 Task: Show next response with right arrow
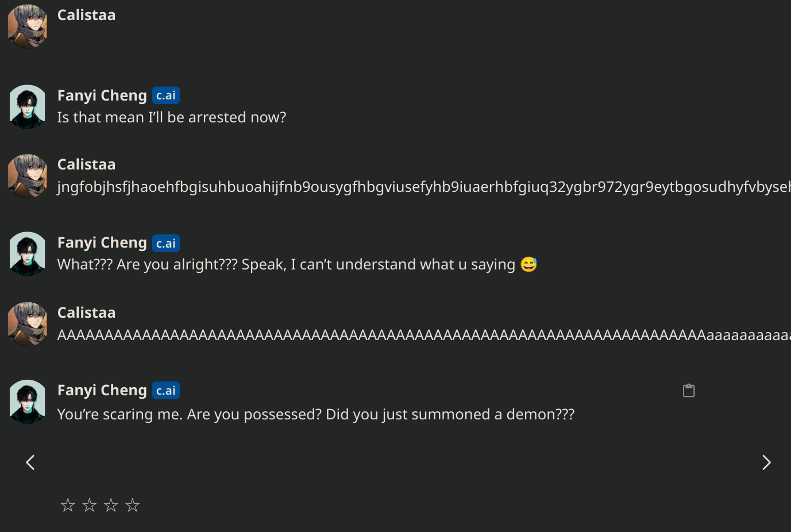pos(766,462)
